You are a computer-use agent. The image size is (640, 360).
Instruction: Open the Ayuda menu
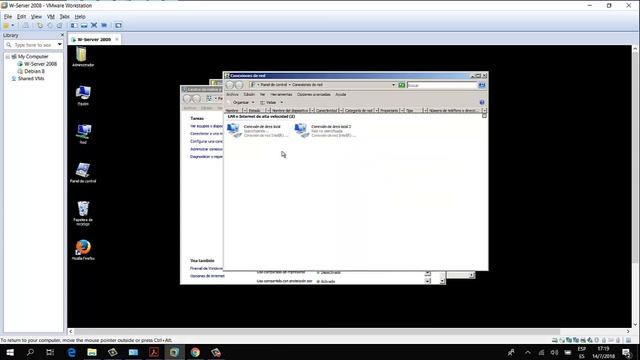[341, 95]
